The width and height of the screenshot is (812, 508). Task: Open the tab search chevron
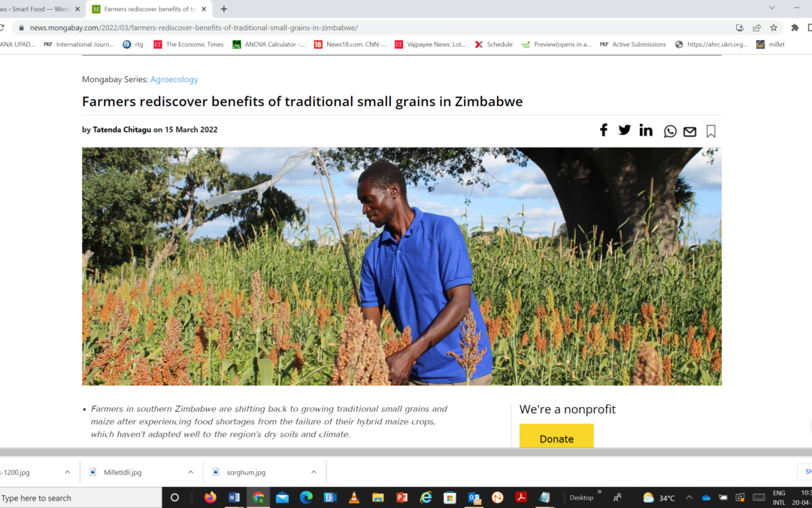772,8
